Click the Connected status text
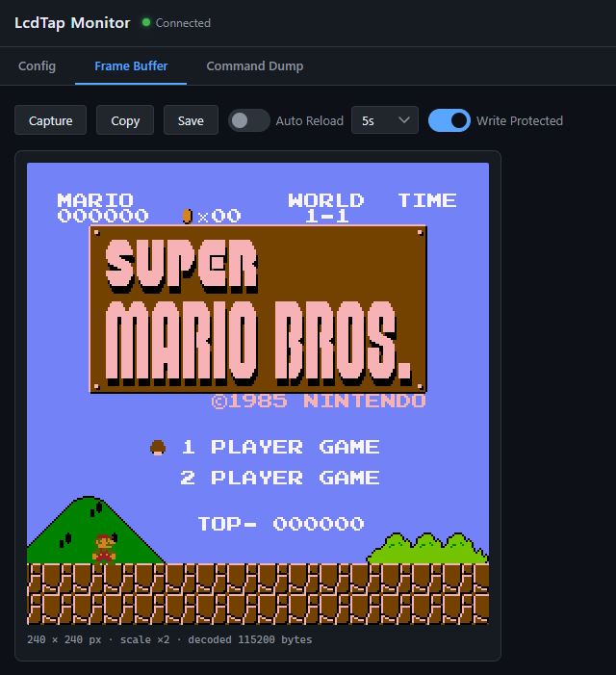 pyautogui.click(x=183, y=23)
